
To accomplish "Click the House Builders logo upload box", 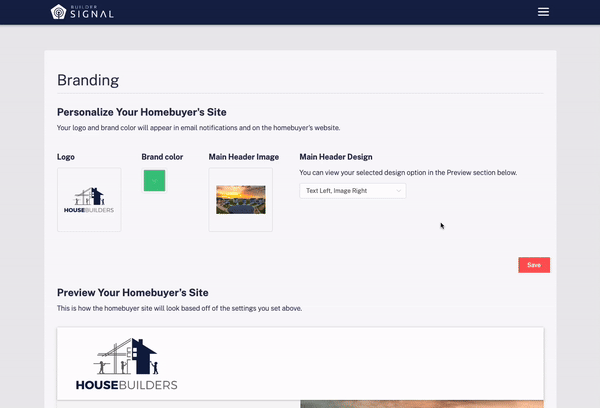I will coord(89,200).
